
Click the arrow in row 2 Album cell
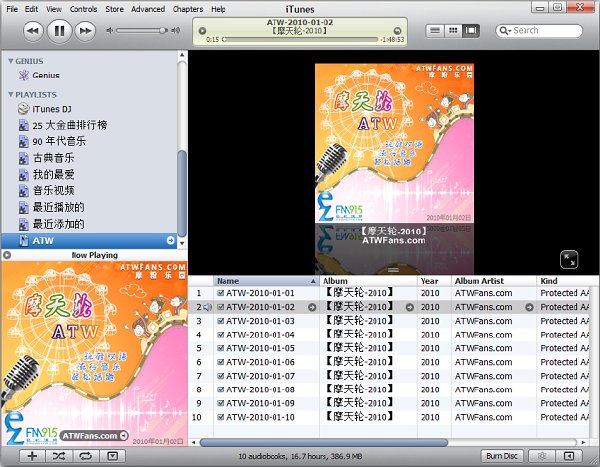(409, 307)
